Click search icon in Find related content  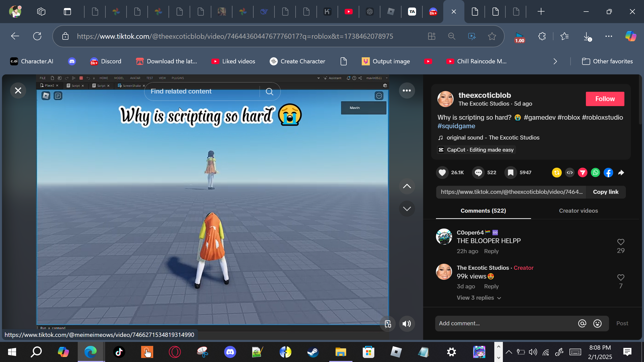pyautogui.click(x=269, y=92)
